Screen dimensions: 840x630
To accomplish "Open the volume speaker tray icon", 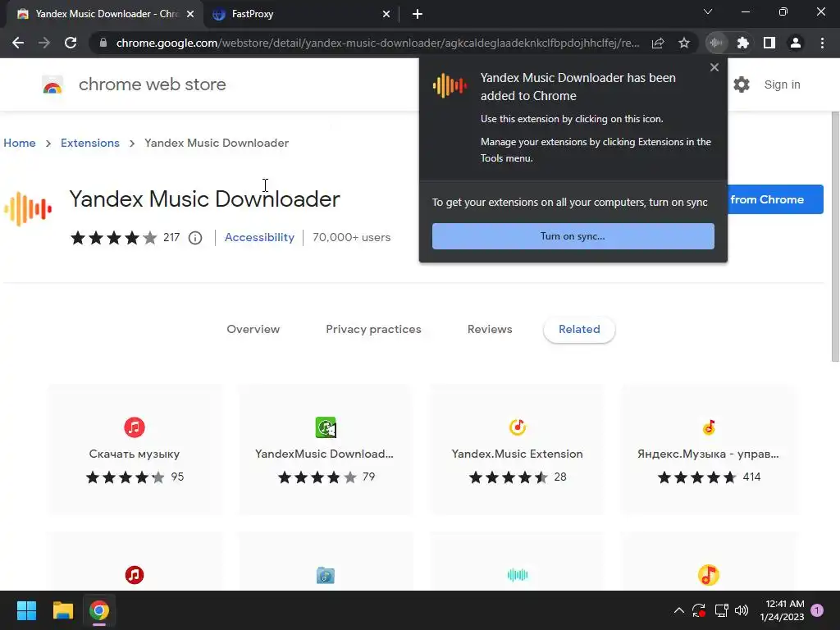I will pyautogui.click(x=742, y=610).
